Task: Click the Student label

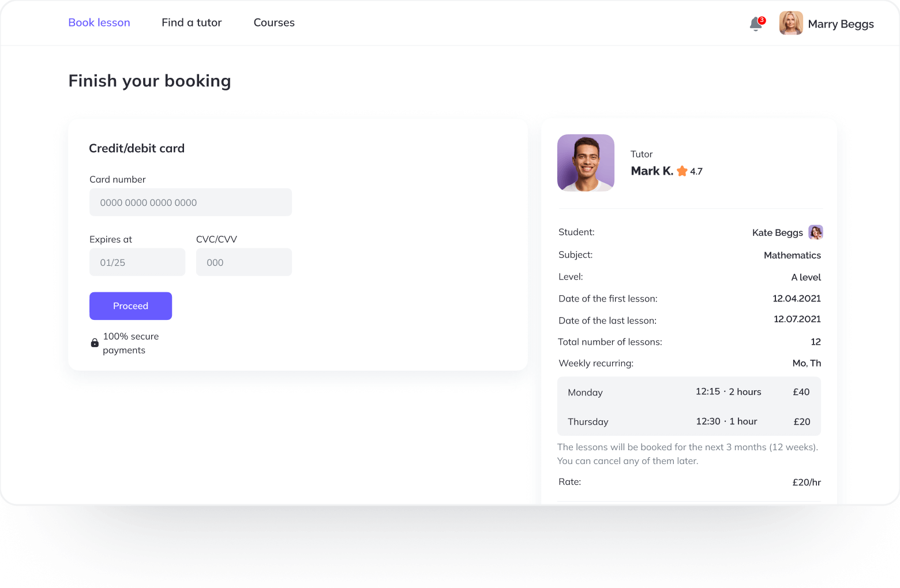Action: point(576,232)
